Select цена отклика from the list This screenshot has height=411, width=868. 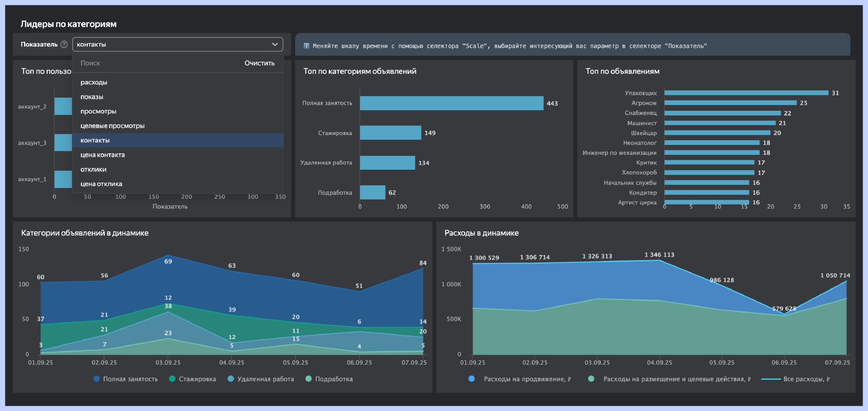pos(101,184)
